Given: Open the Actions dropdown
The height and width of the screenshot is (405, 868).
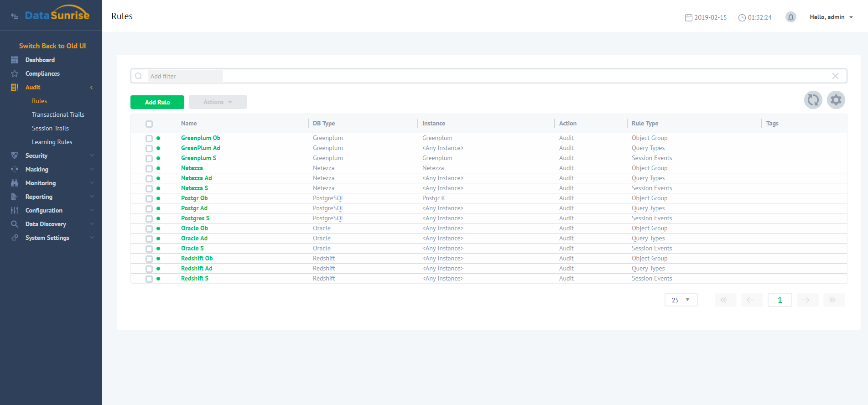Looking at the screenshot, I should [218, 102].
